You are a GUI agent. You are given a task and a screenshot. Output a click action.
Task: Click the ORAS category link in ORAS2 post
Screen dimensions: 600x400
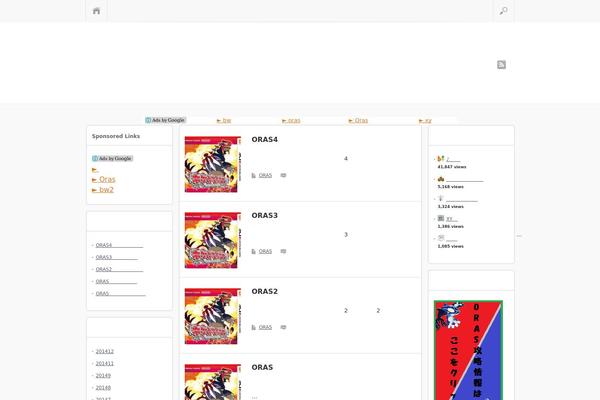265,327
